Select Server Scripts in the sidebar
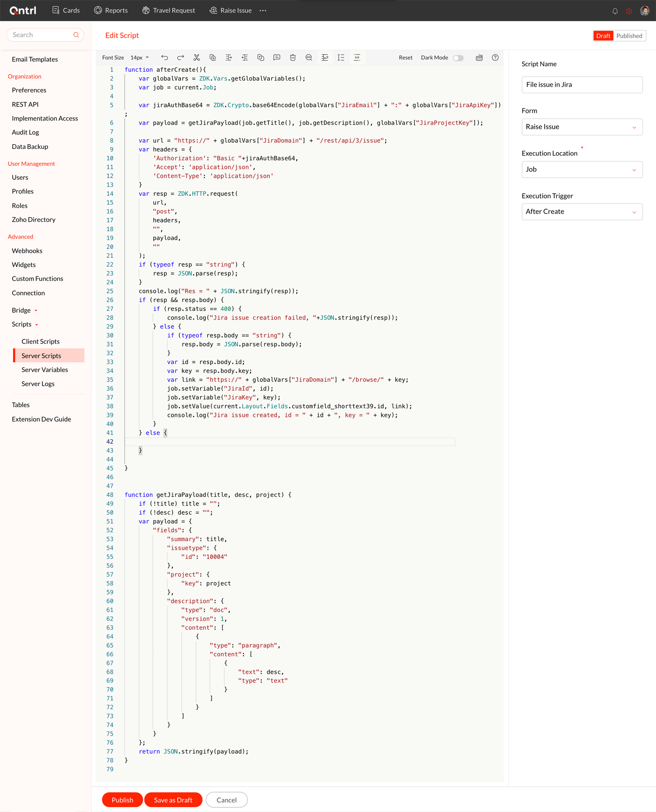656x812 pixels. [49, 356]
